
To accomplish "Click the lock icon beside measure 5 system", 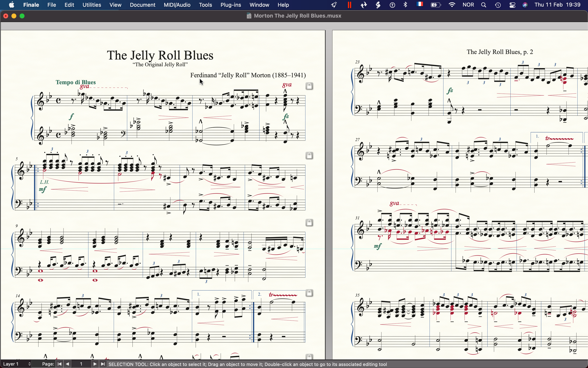I will point(310,155).
